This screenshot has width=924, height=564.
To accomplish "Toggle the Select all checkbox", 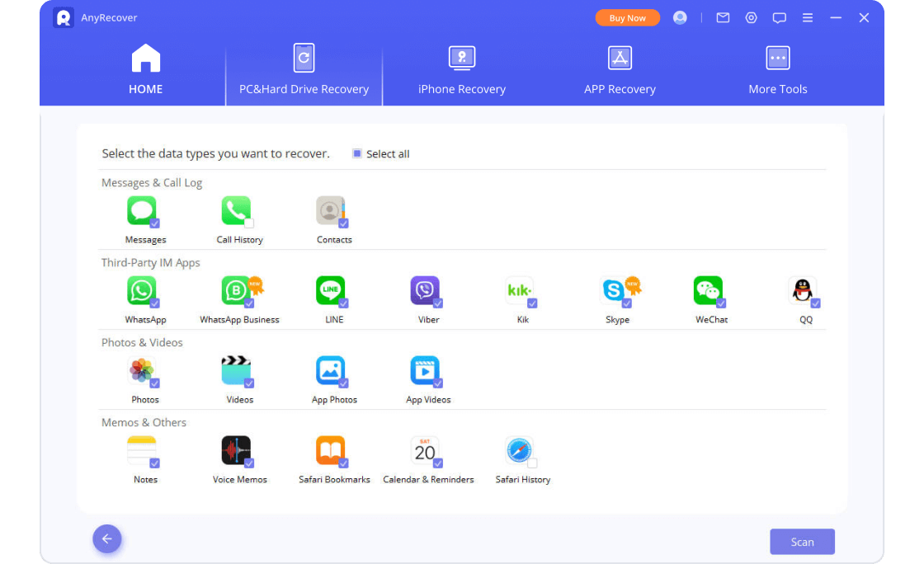I will (x=356, y=153).
